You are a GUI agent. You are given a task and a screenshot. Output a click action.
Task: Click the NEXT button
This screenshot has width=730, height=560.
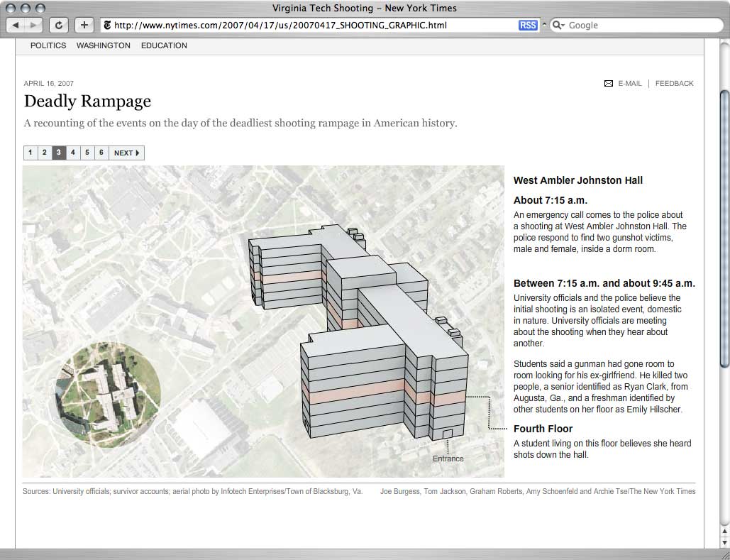[x=126, y=153]
